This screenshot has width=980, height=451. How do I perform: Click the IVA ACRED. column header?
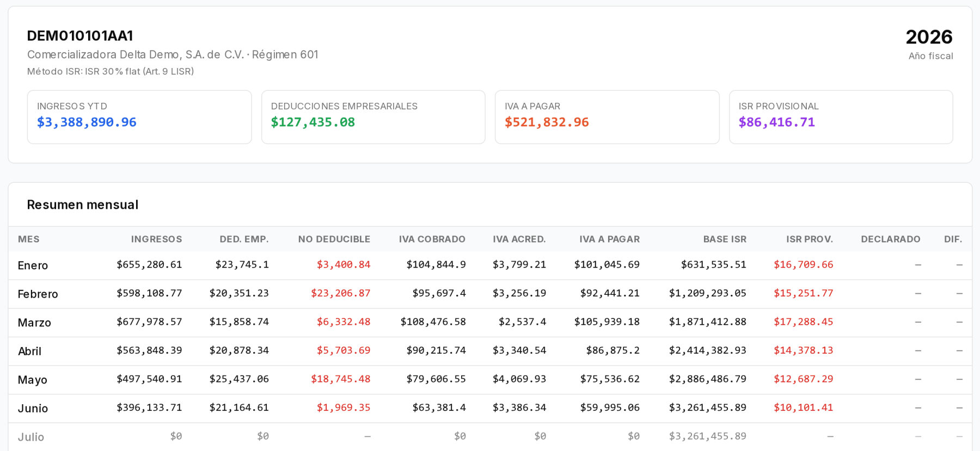pos(519,239)
